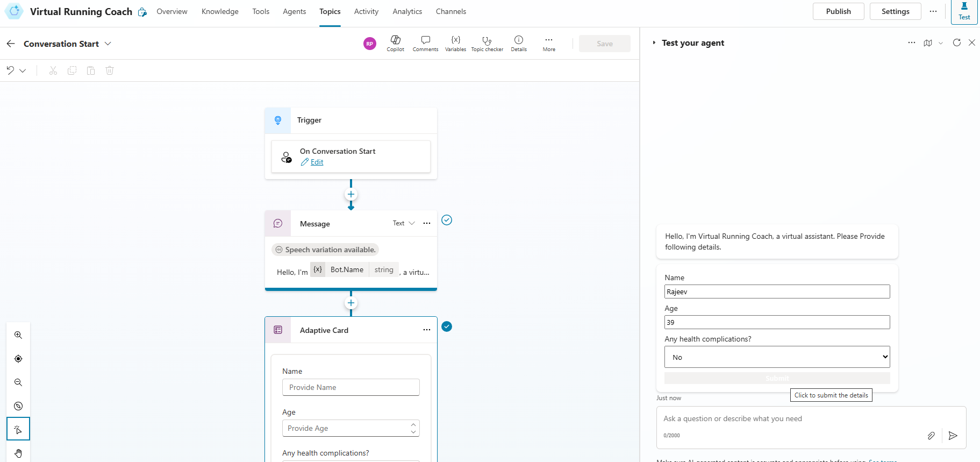Screen dimensions: 980x462
Task: Expand the Conversation Start topic dropdown
Action: pyautogui.click(x=108, y=44)
